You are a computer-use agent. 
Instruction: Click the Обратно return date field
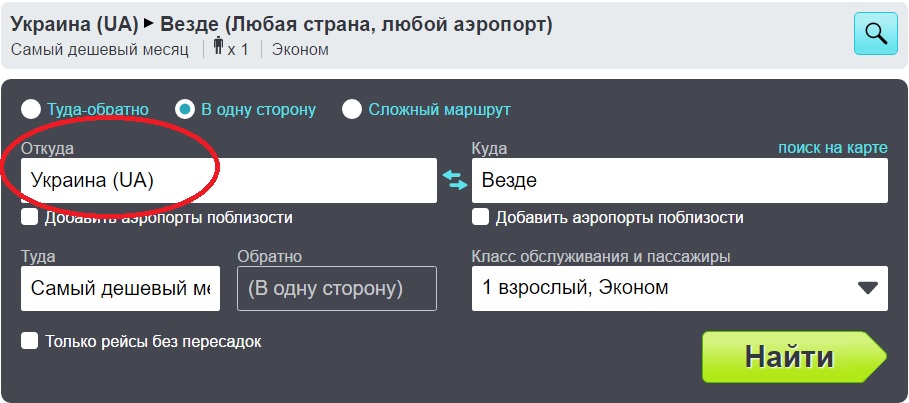click(x=337, y=288)
